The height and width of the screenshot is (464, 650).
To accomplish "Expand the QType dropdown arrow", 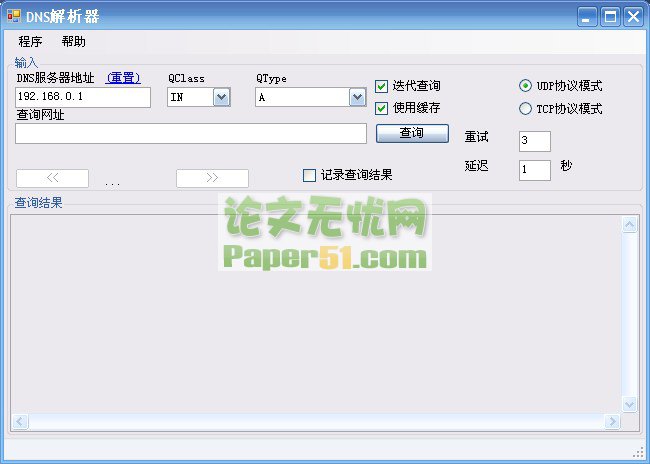I will click(357, 97).
